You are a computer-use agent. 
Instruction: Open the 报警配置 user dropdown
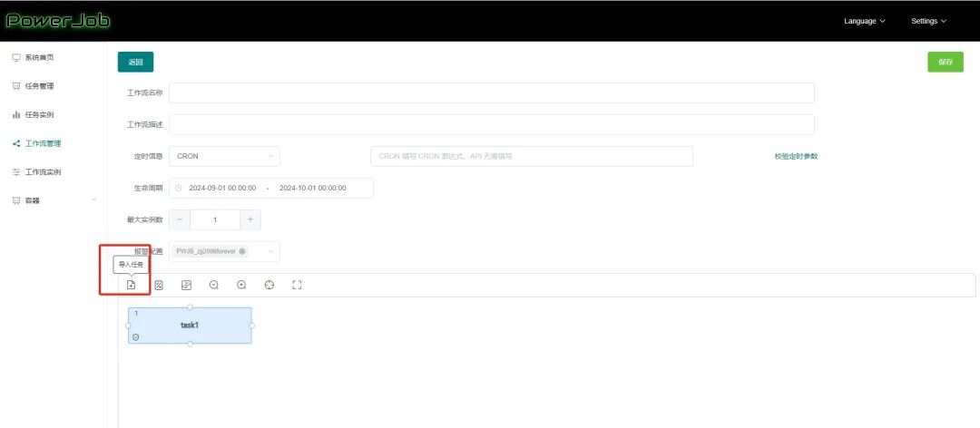click(x=224, y=251)
